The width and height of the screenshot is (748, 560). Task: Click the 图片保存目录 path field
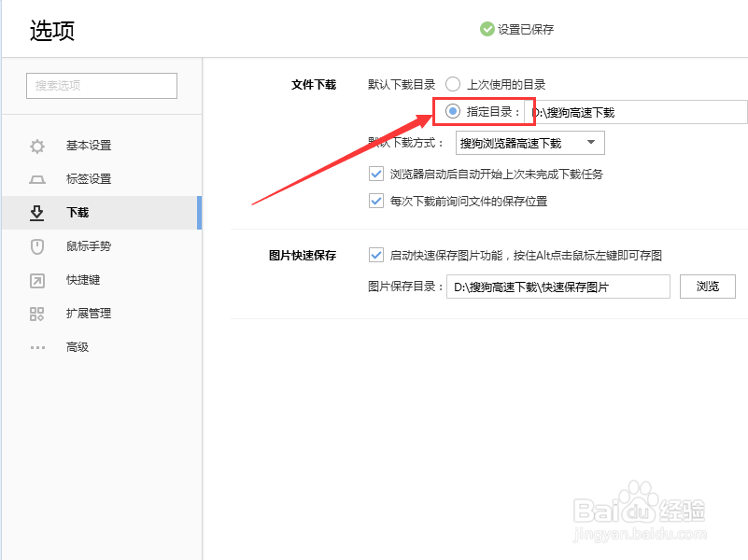coord(558,287)
